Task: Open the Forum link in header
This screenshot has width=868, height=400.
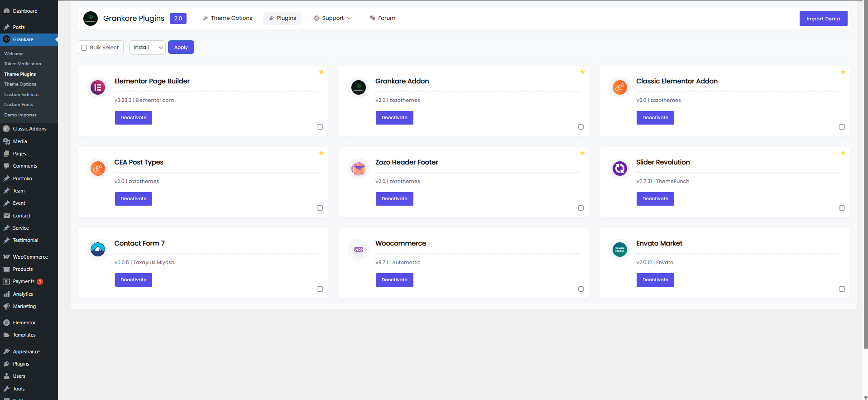Action: pos(383,18)
